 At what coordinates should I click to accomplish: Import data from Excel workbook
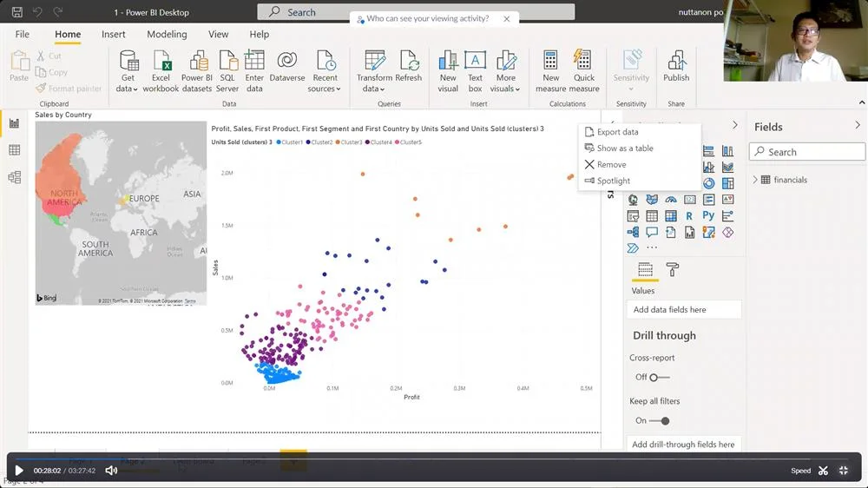point(161,71)
